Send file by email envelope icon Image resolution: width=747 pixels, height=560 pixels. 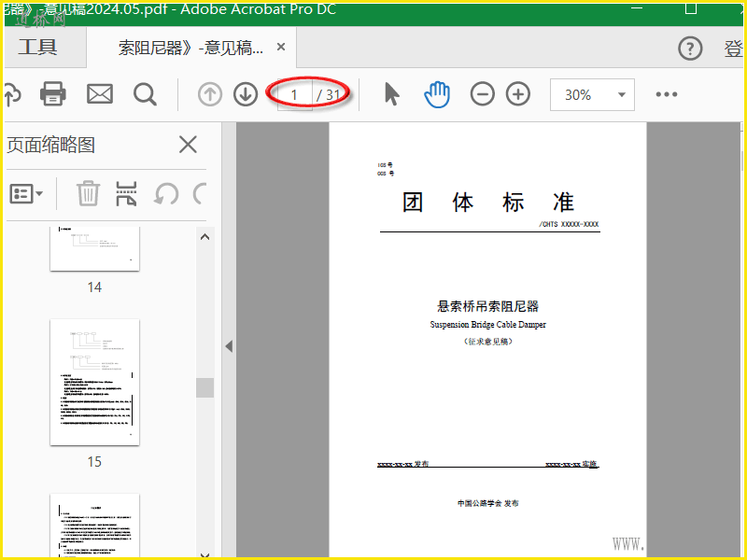[100, 94]
